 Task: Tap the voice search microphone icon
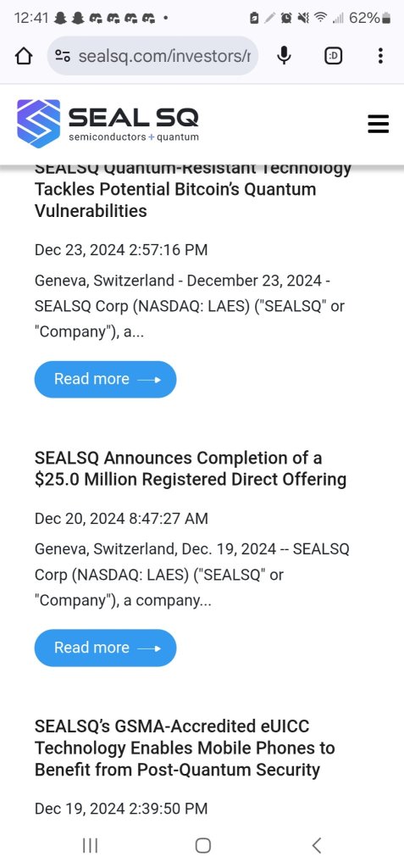pyautogui.click(x=284, y=55)
